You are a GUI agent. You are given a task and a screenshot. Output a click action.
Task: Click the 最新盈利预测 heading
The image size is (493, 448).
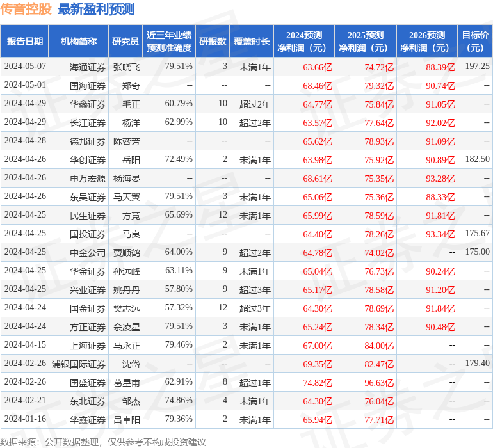pyautogui.click(x=96, y=9)
